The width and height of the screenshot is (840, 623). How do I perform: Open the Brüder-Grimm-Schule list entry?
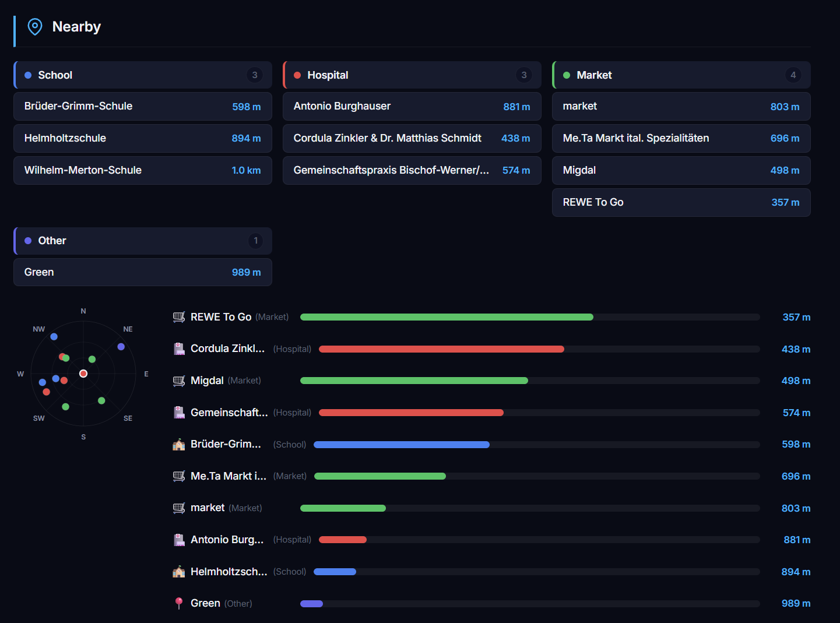(143, 107)
